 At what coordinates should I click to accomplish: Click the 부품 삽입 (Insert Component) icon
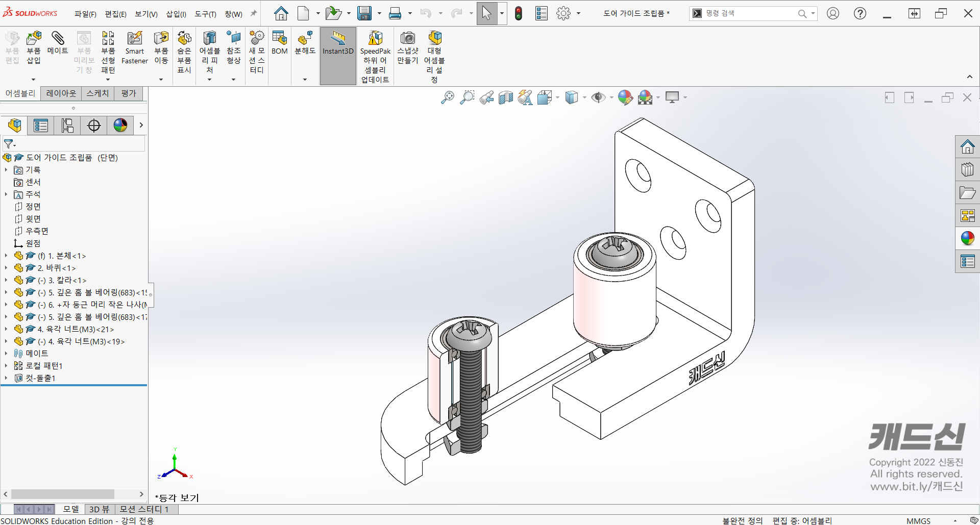pyautogui.click(x=34, y=39)
